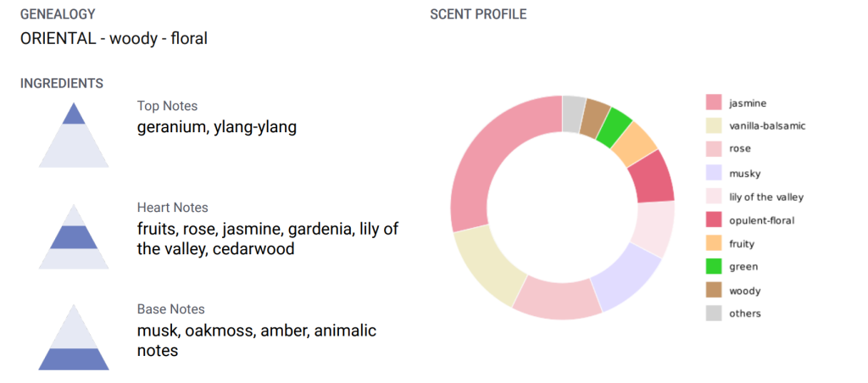Image resolution: width=868 pixels, height=383 pixels.
Task: Click the Heart Notes pyramid icon
Action: pos(74,236)
